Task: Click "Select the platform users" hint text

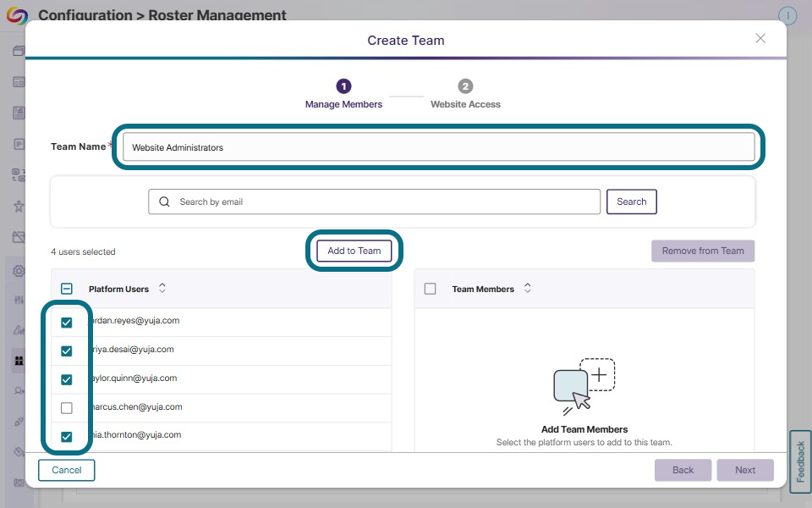Action: (x=584, y=442)
